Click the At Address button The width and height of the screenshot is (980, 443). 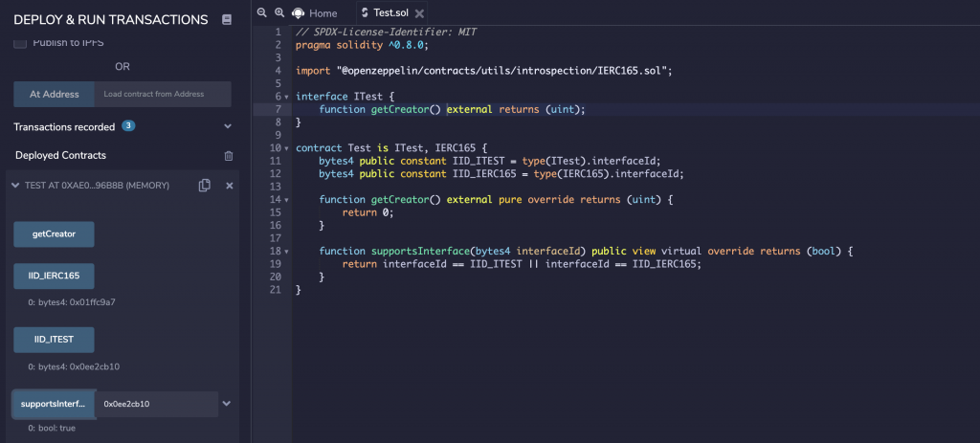tap(55, 95)
